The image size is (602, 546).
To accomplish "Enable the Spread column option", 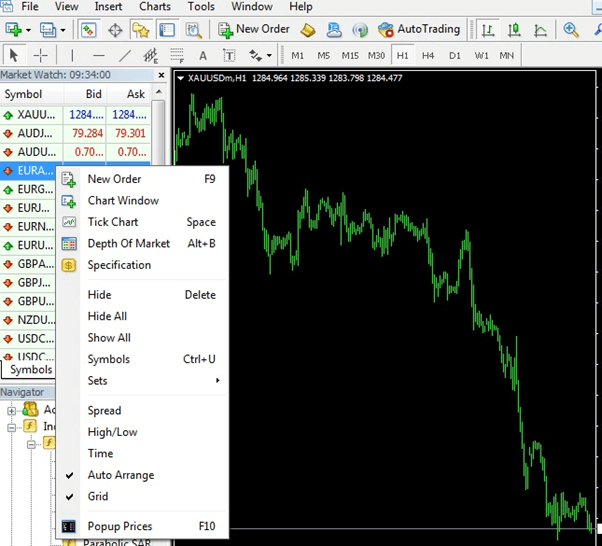I will click(x=143, y=410).
